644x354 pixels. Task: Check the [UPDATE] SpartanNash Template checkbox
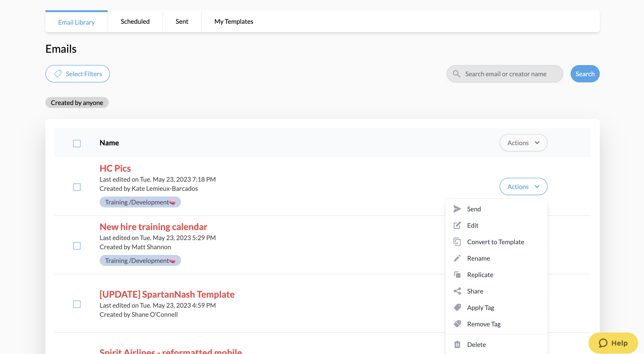[77, 304]
